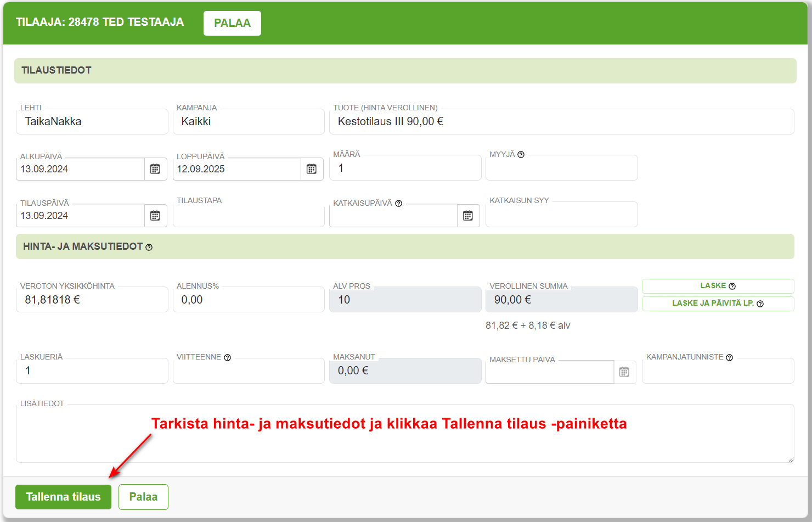
Task: Click the ALV pros field
Action: click(405, 300)
